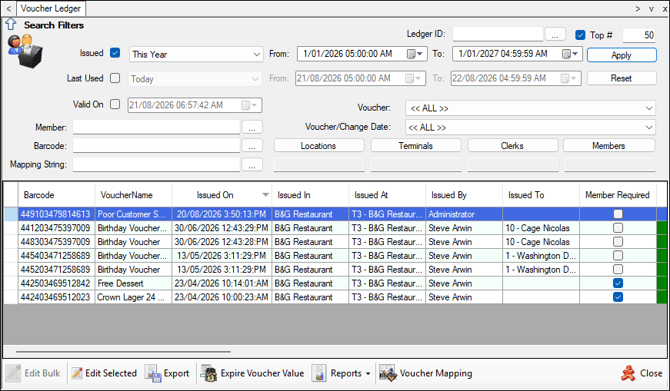Click the Member browse (...) button
The width and height of the screenshot is (670, 391).
pyautogui.click(x=252, y=127)
